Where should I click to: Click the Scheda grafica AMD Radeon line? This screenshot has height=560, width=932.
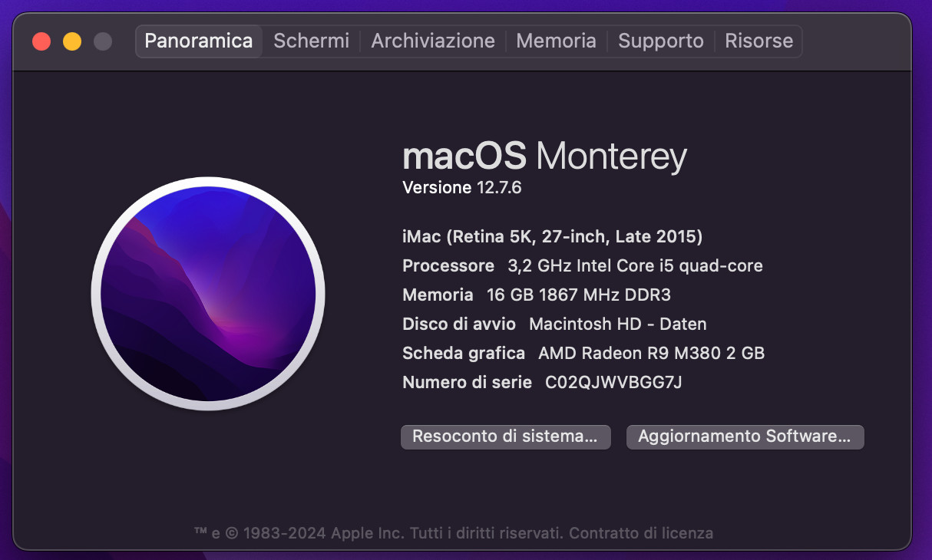[583, 353]
